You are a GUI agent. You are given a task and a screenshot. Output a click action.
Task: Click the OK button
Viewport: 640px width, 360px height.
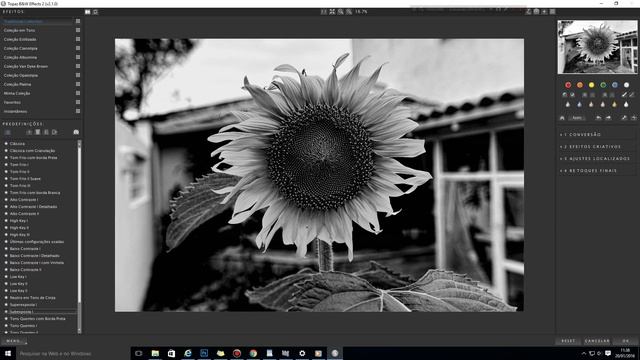coord(626,341)
